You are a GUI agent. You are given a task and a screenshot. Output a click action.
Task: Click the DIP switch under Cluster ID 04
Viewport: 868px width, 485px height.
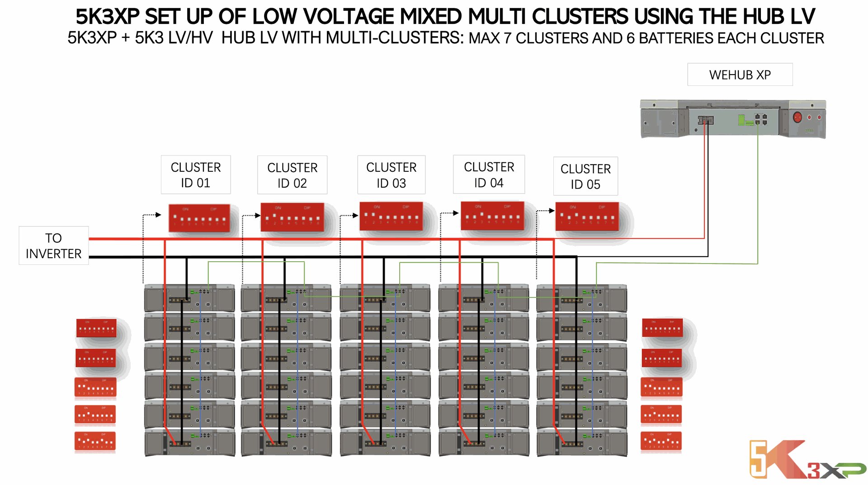click(x=492, y=216)
